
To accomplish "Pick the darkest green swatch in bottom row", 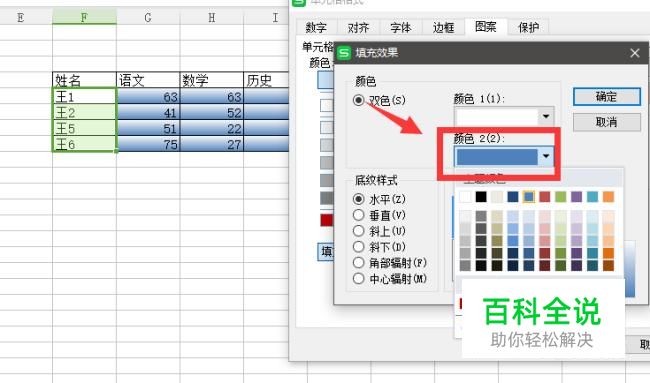I will (560, 265).
